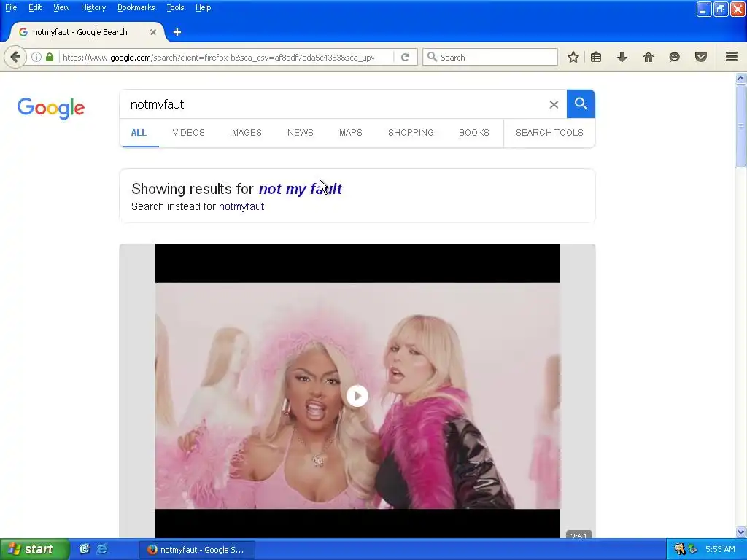Click the scrollbar down arrow
Viewport: 747px width, 560px height.
740,532
